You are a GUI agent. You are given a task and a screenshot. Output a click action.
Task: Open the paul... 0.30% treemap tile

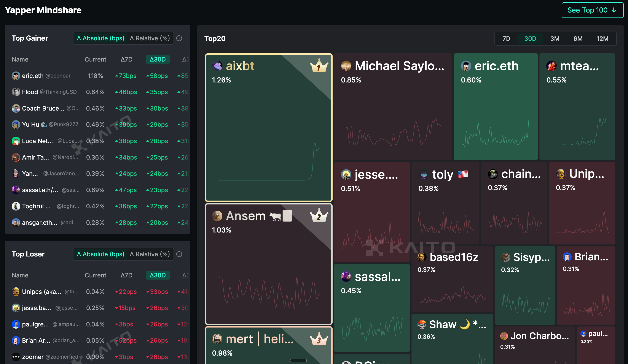point(596,345)
